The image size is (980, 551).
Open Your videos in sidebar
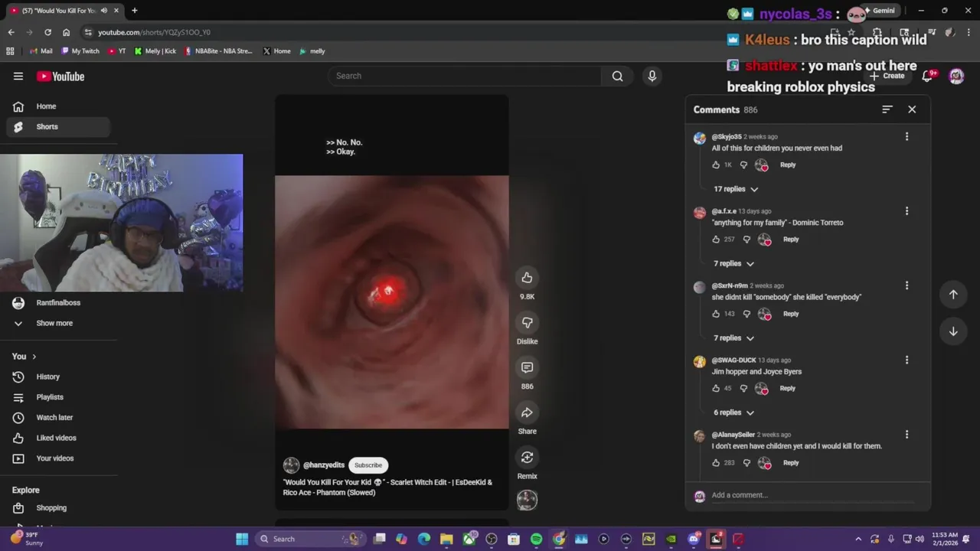[x=58, y=458]
